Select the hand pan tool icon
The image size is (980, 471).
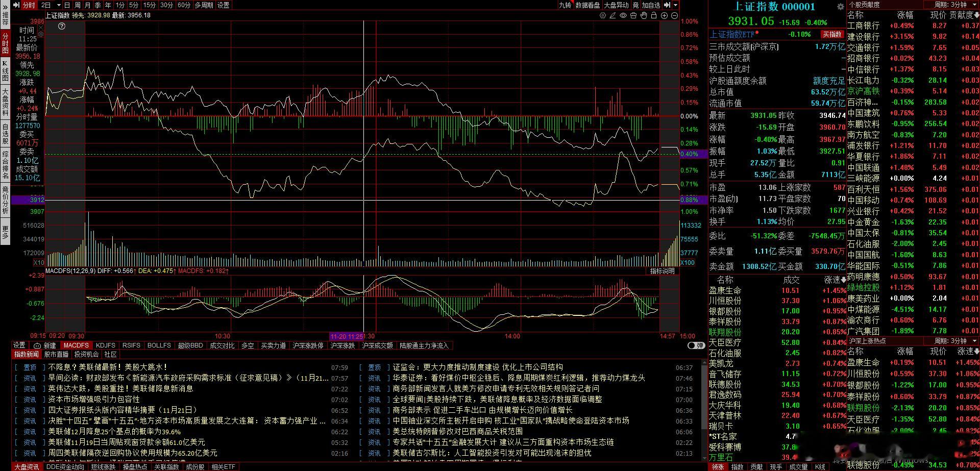(x=644, y=16)
